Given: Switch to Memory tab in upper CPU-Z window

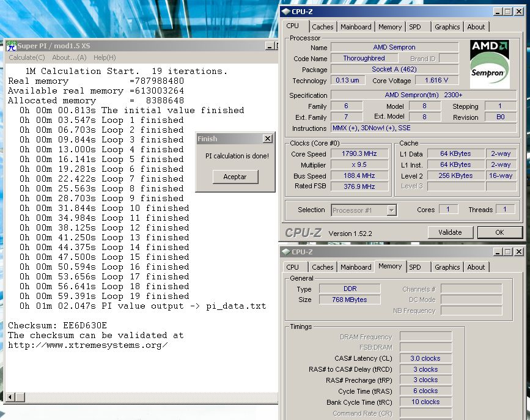Looking at the screenshot, I should 390,27.
